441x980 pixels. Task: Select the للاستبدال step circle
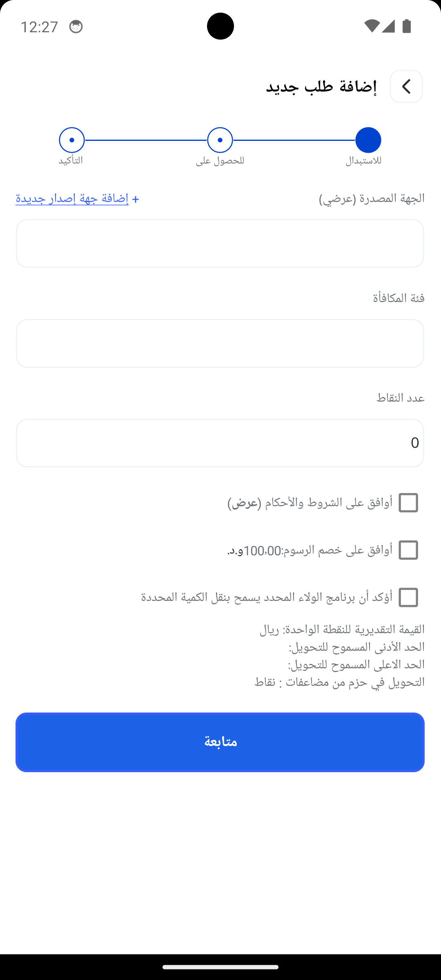[x=368, y=140]
